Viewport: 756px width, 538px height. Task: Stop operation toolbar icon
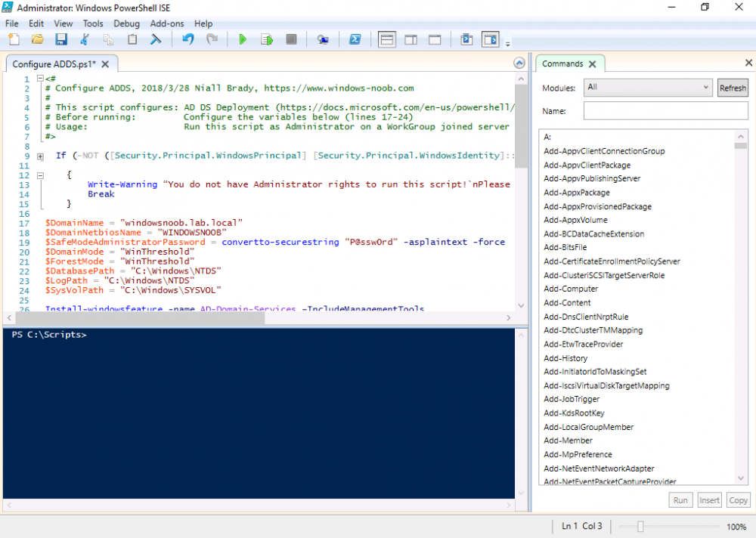(291, 39)
